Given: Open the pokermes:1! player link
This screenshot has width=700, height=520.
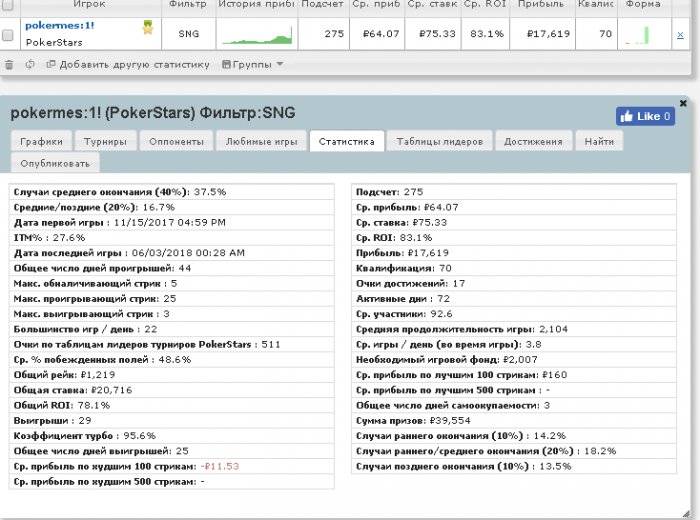Looking at the screenshot, I should (x=60, y=25).
